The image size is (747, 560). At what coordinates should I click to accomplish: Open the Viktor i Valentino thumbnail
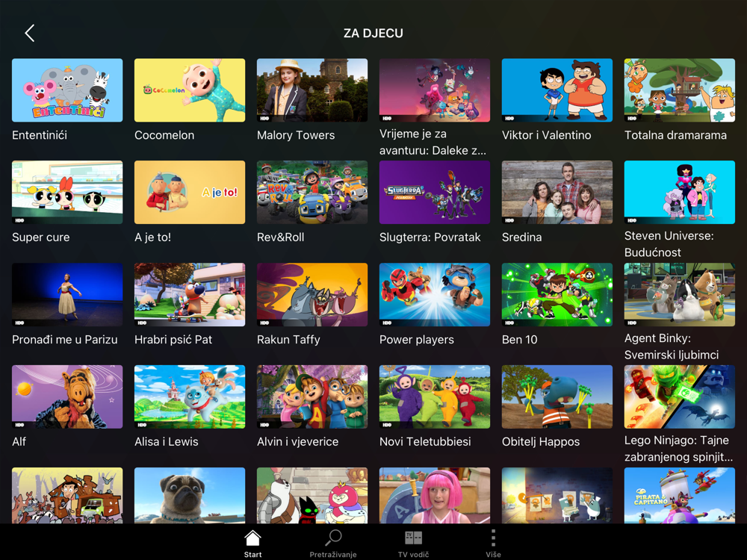pos(557,90)
